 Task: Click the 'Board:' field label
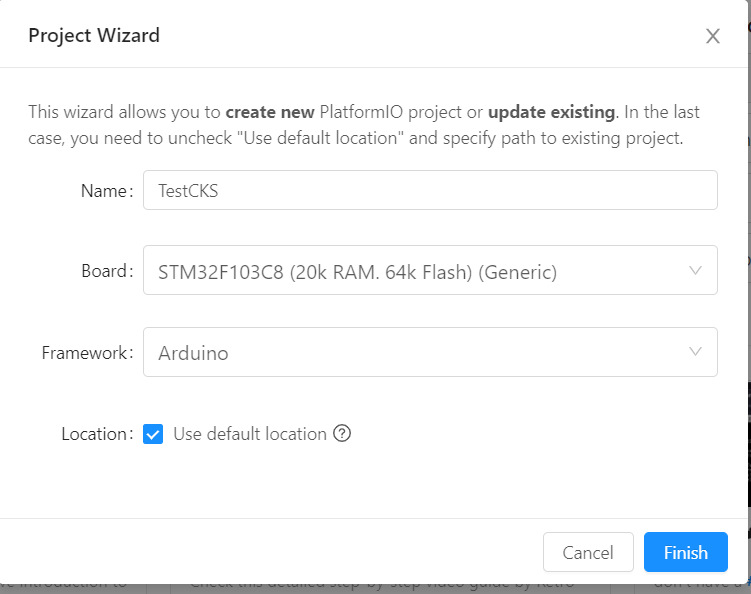(x=107, y=271)
